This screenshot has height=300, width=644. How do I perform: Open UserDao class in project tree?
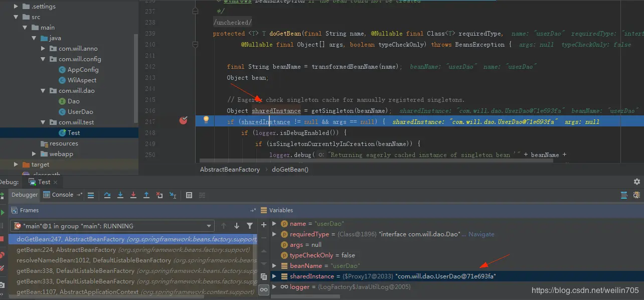80,112
